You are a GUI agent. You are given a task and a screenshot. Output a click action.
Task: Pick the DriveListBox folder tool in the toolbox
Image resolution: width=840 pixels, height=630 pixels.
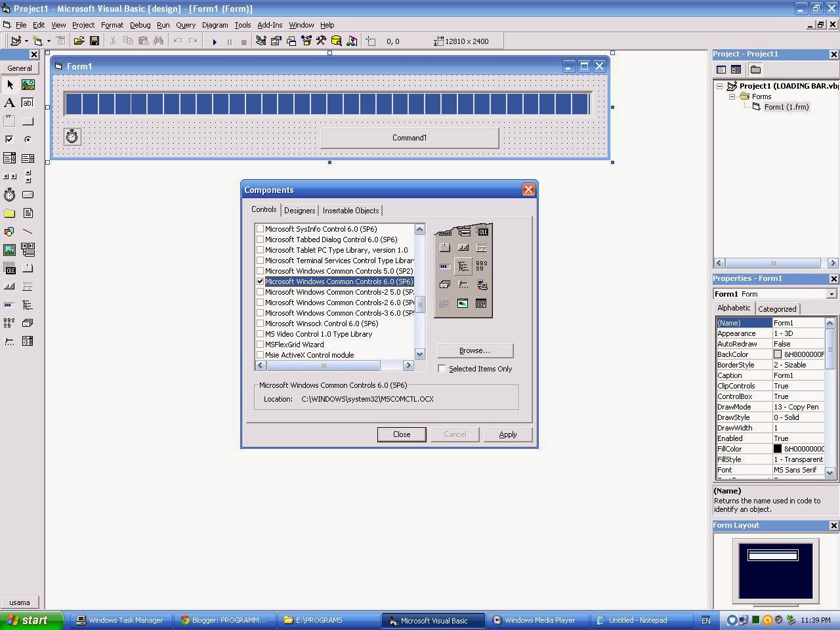(9, 213)
